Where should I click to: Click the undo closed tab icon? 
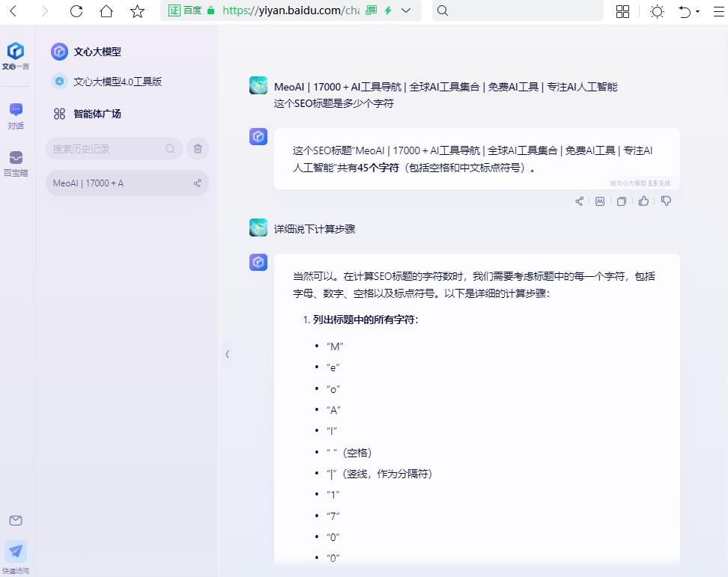click(x=685, y=11)
